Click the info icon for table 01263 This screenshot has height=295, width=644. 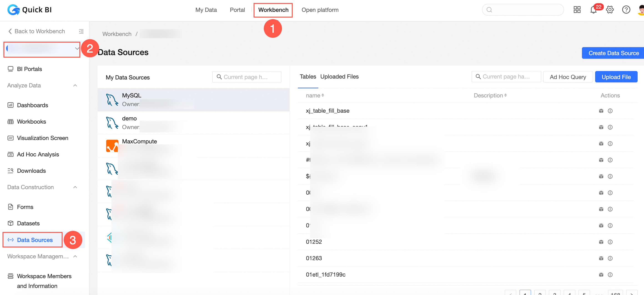click(610, 258)
